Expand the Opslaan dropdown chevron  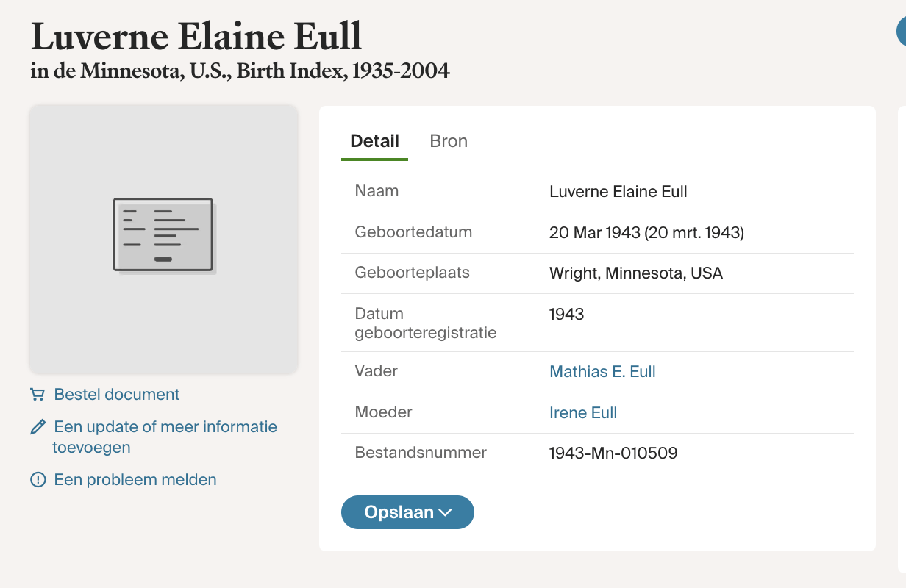[445, 513]
